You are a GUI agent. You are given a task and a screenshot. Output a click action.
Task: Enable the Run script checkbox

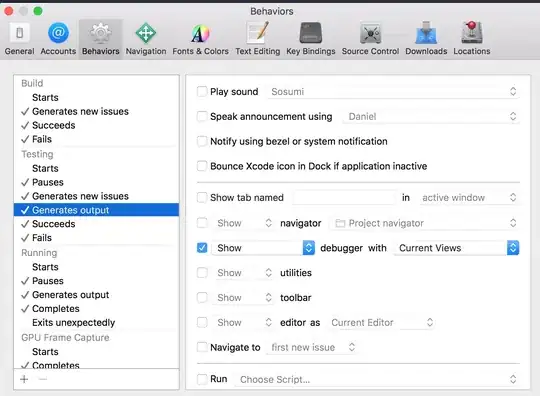[202, 379]
